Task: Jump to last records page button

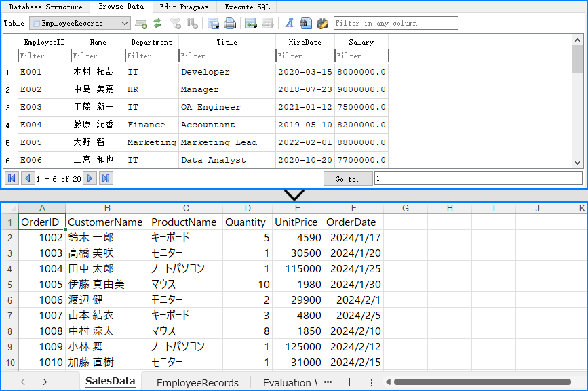Action: pos(106,178)
